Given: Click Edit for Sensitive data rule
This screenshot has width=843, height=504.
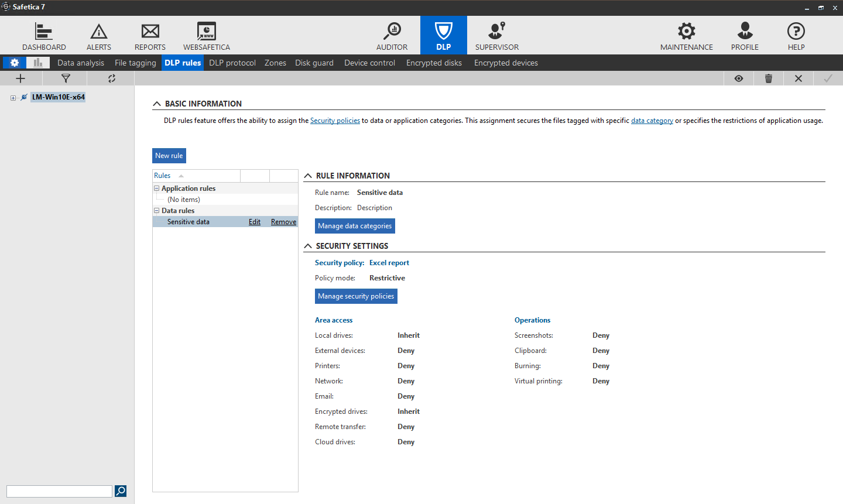Looking at the screenshot, I should [x=255, y=222].
